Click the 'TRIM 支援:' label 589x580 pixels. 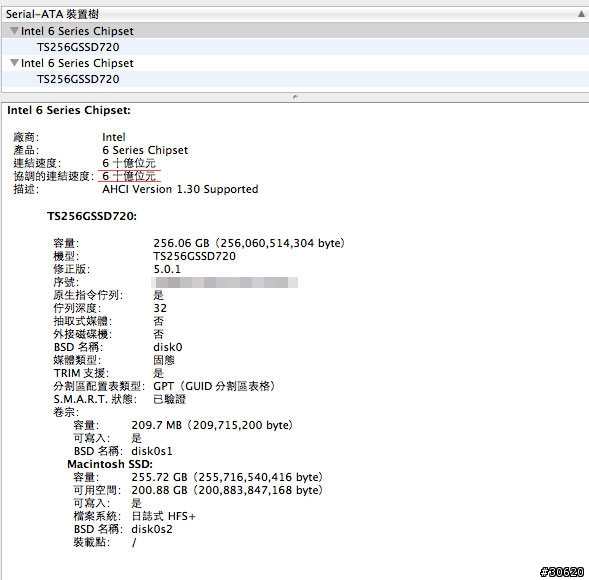click(81, 373)
